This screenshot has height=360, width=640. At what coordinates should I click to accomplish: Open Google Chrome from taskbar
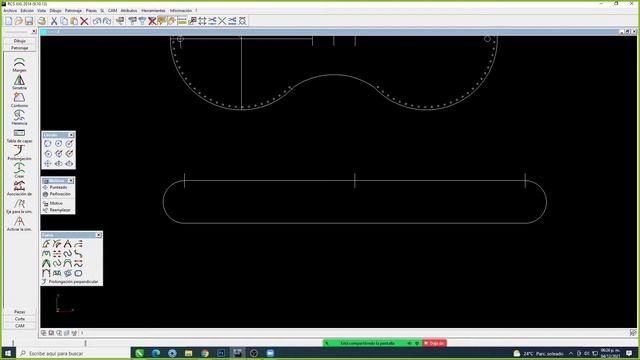(x=205, y=353)
